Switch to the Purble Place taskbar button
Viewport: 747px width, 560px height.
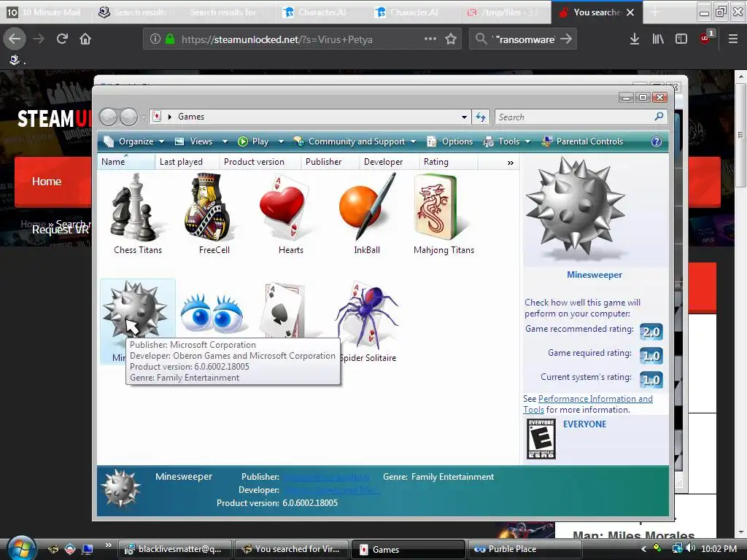pyautogui.click(x=525, y=549)
